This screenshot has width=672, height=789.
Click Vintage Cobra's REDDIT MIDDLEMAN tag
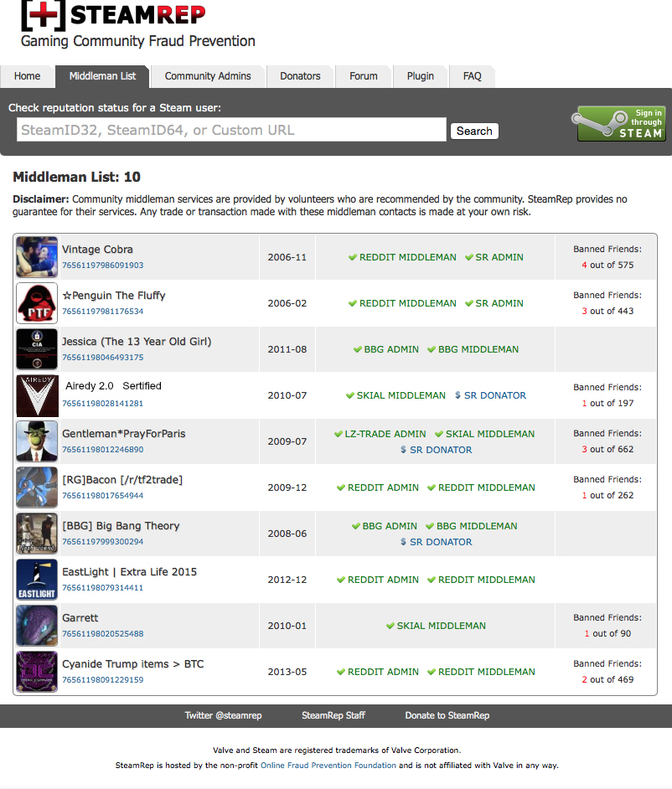403,257
